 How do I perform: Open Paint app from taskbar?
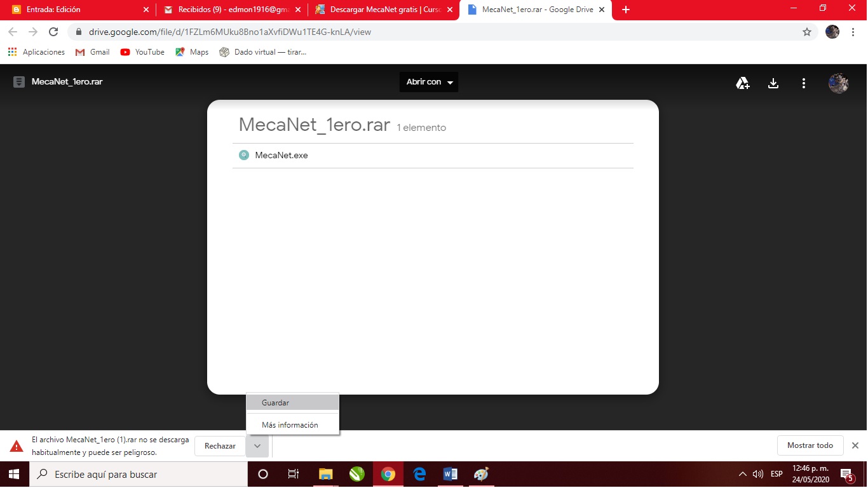(x=482, y=474)
